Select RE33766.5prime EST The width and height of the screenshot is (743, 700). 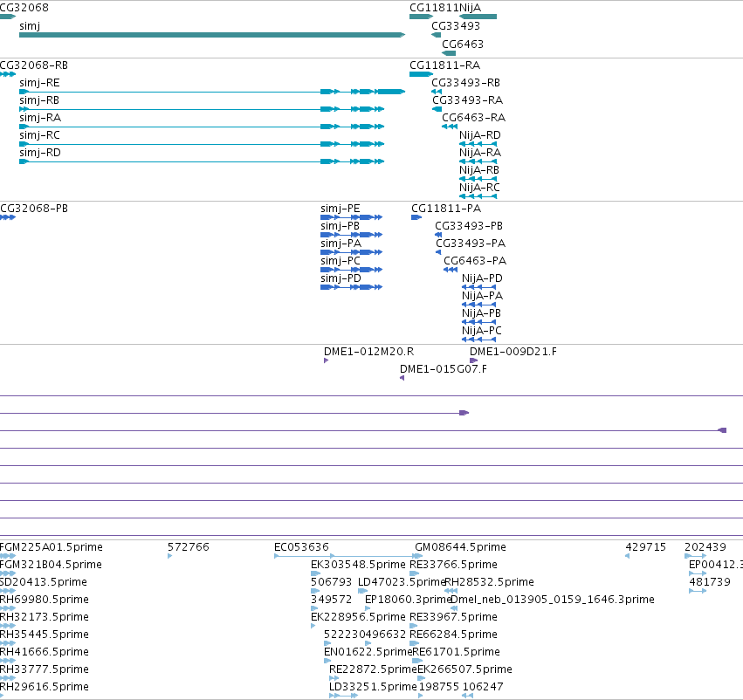[x=415, y=573]
